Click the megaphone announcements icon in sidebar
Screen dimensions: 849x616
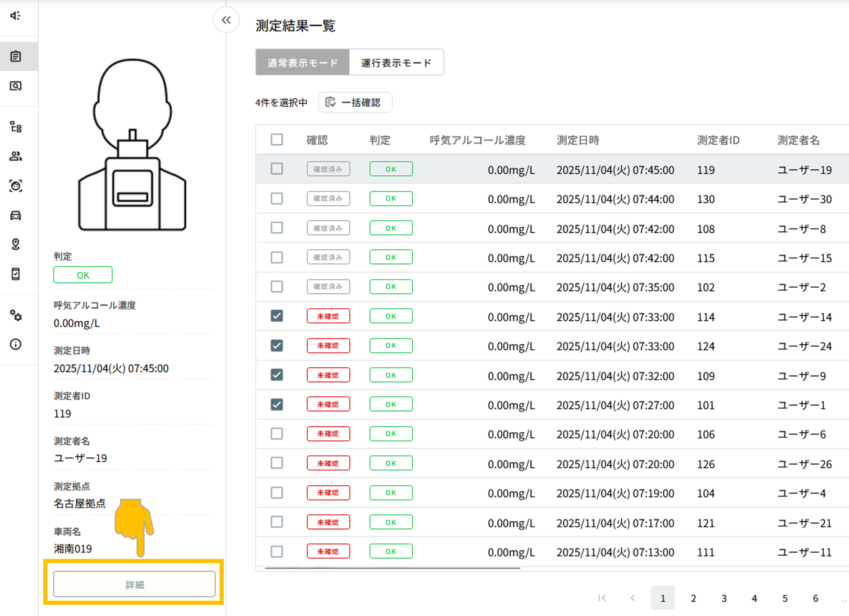(15, 16)
